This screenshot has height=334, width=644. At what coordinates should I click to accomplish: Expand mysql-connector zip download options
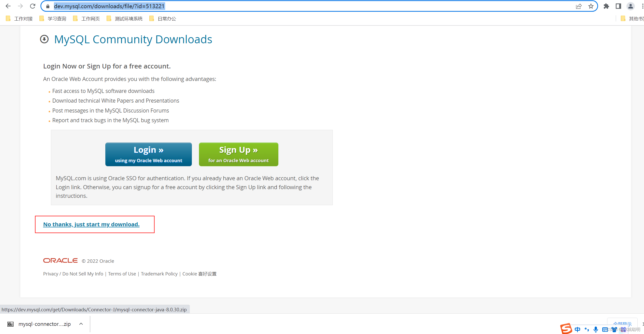(x=81, y=324)
